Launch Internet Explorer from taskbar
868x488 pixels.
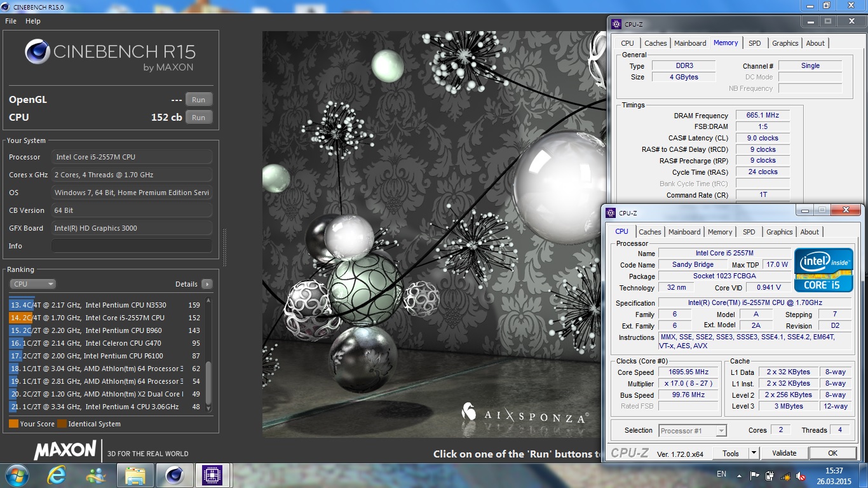[x=57, y=475]
